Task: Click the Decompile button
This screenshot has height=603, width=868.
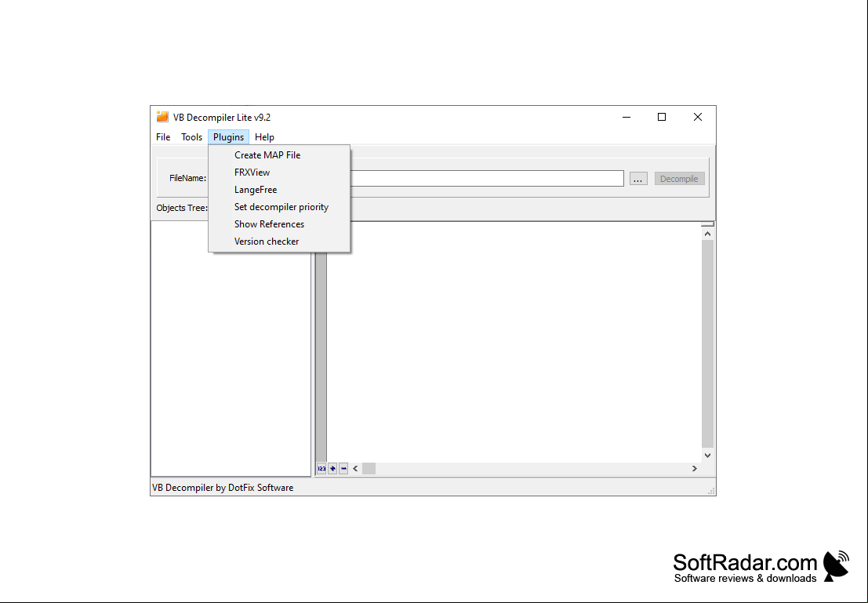Action: [679, 178]
